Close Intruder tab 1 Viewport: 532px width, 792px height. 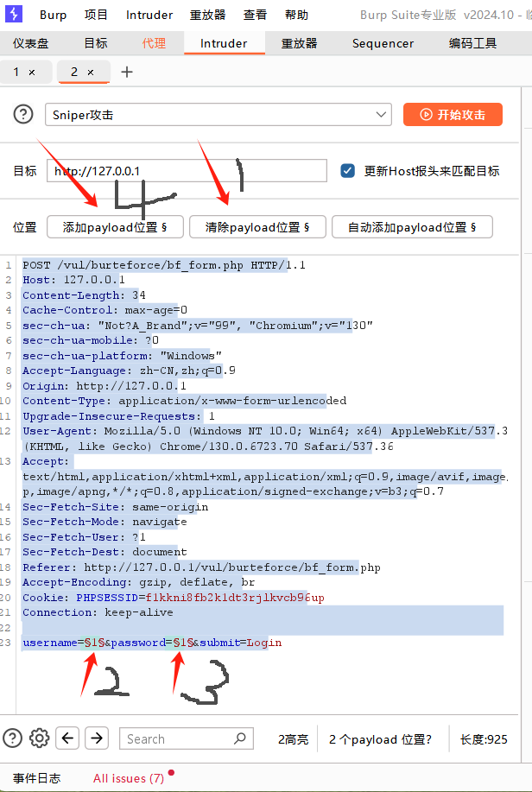32,73
